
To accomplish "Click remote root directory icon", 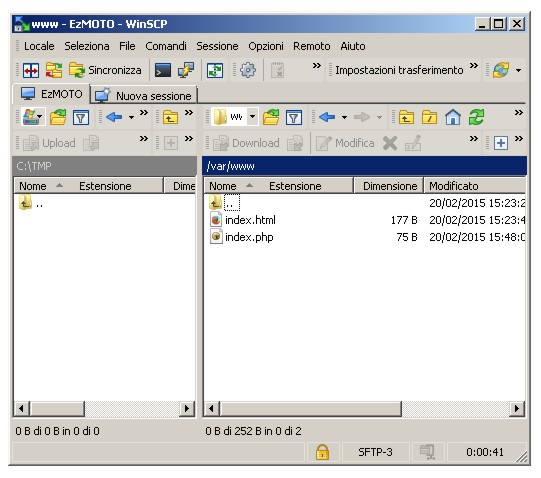I will (x=430, y=117).
